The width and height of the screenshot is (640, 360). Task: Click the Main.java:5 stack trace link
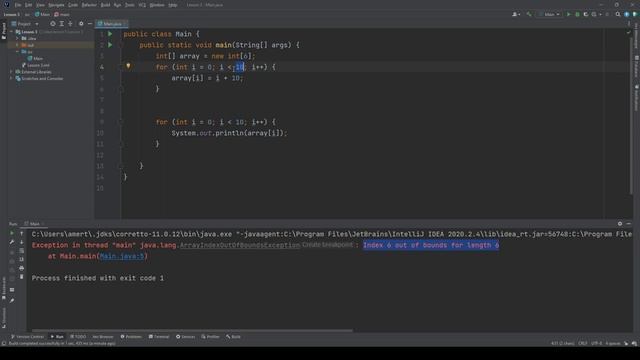point(122,256)
